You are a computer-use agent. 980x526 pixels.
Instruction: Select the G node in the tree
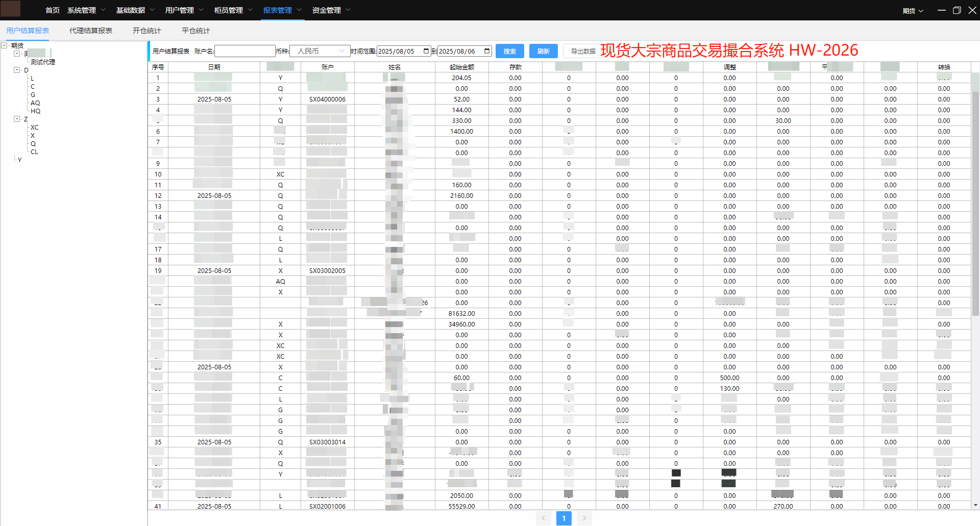point(33,94)
